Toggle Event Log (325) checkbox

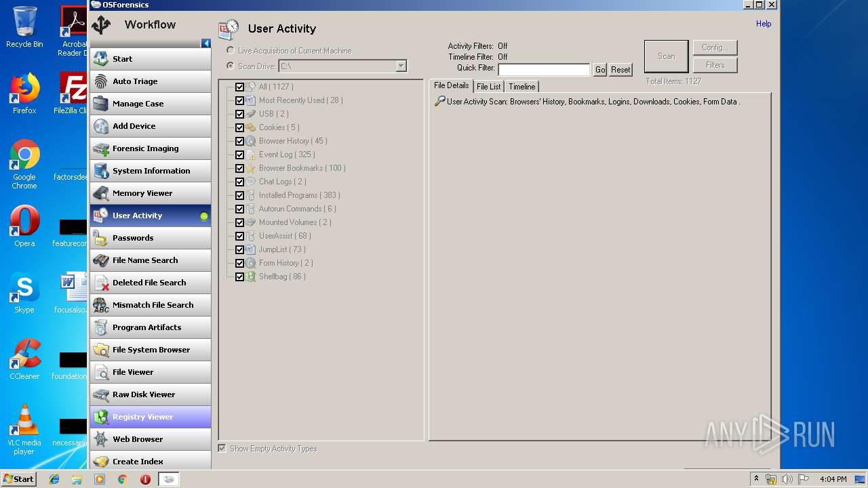[239, 155]
